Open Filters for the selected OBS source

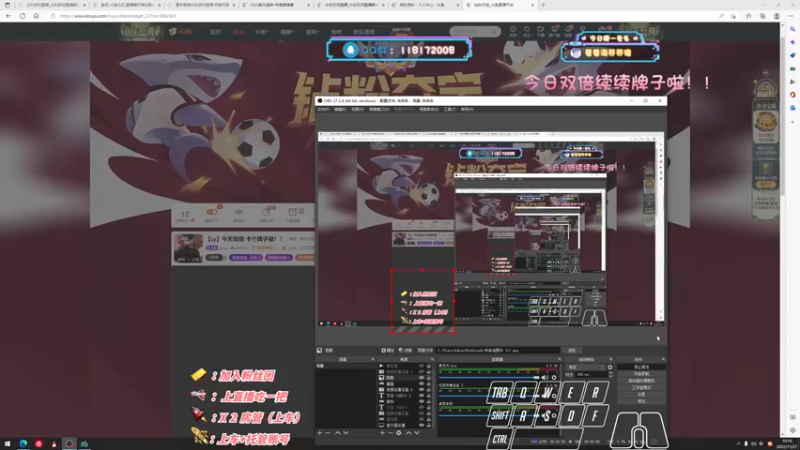pyautogui.click(x=405, y=351)
